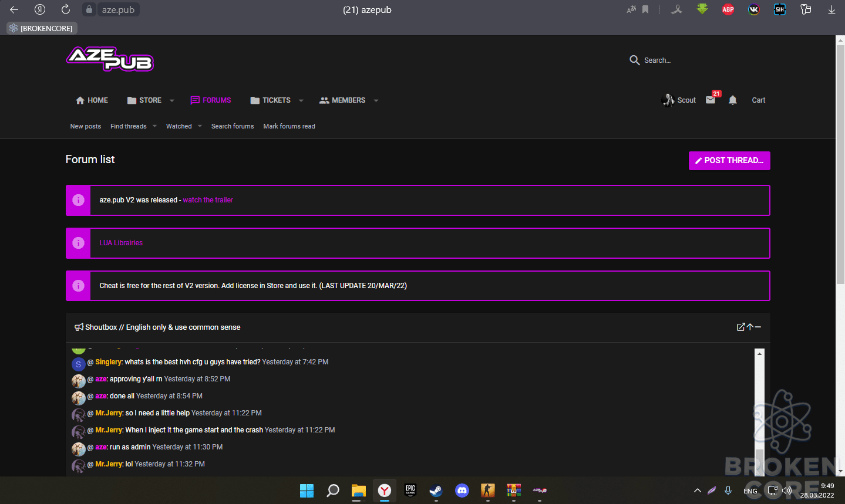Open the Scout user account menu

[x=679, y=100]
